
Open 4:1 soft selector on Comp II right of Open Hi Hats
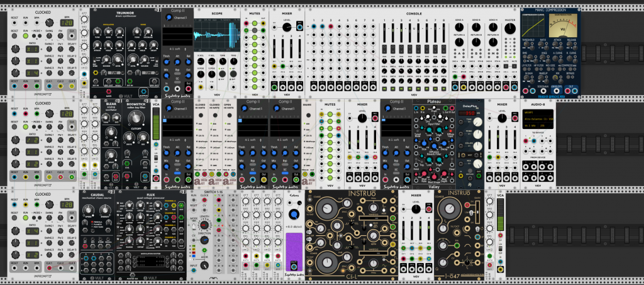click(253, 140)
